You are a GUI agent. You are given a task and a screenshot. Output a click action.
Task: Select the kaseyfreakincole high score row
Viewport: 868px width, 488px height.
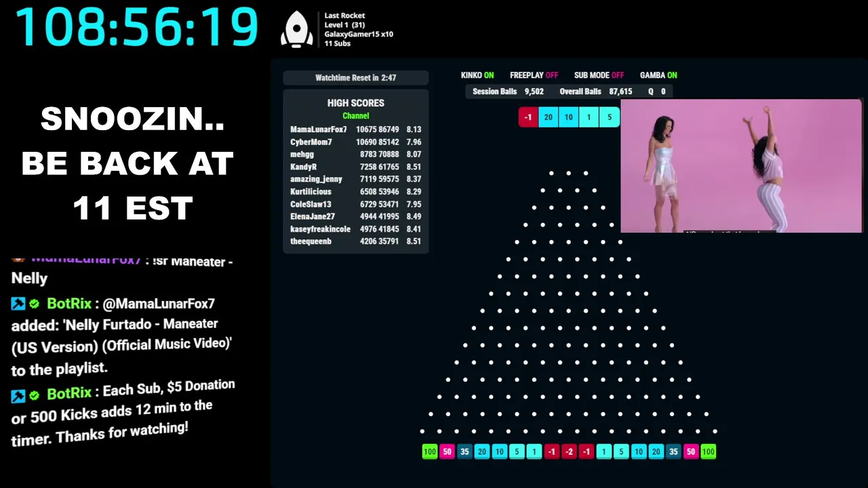(x=355, y=229)
